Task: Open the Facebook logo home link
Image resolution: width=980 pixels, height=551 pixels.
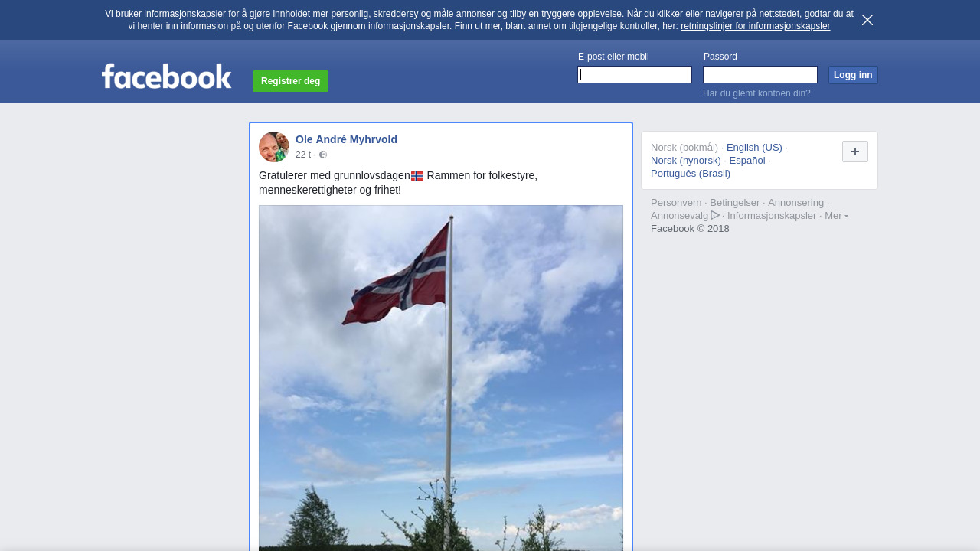Action: [x=166, y=76]
